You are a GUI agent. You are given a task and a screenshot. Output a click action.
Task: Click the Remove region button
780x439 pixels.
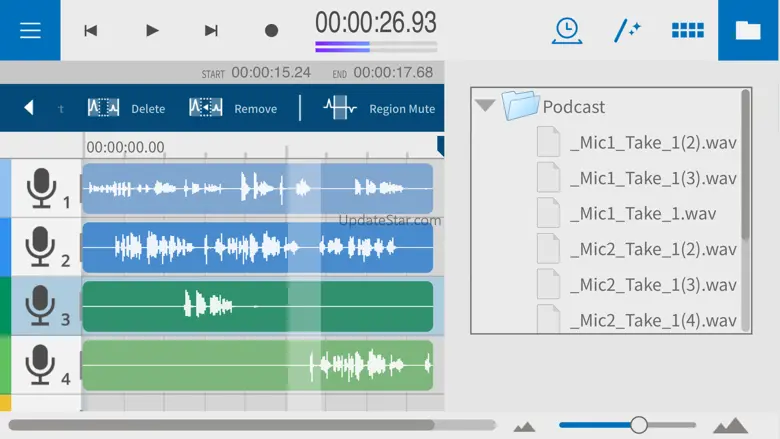(233, 108)
